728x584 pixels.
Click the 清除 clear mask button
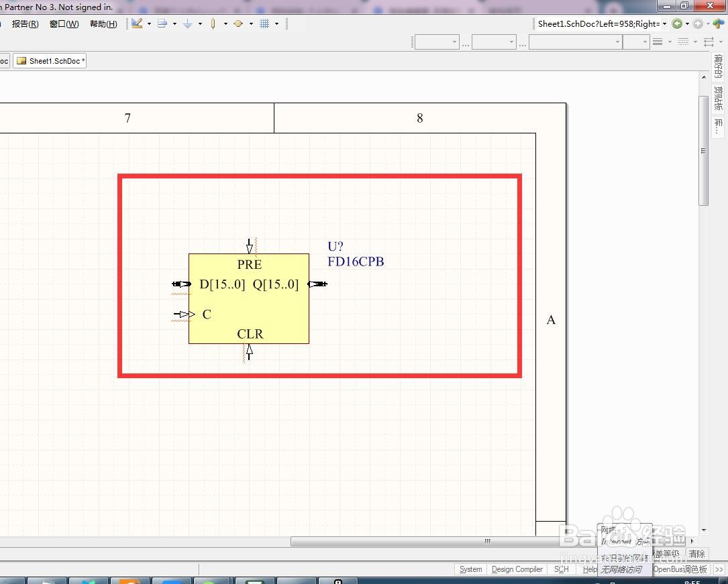[x=696, y=554]
